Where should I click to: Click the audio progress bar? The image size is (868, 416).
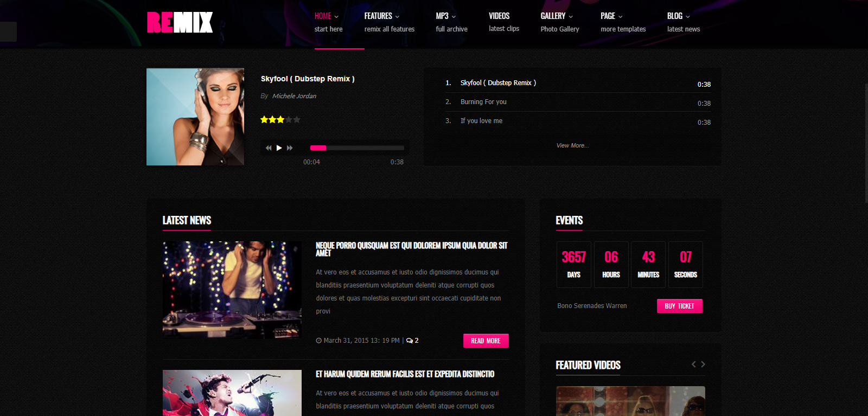coord(357,148)
